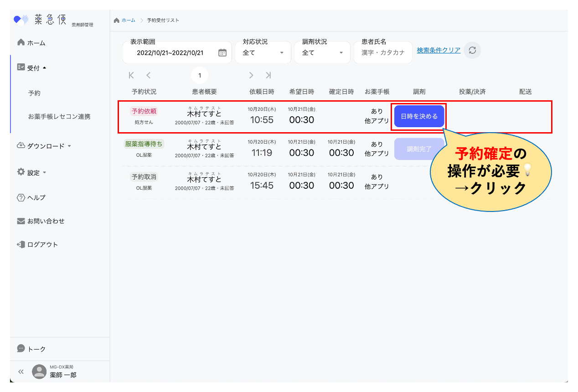The height and width of the screenshot is (392, 578).
Task: Collapse sidebar with double chevron icon
Action: (x=21, y=371)
